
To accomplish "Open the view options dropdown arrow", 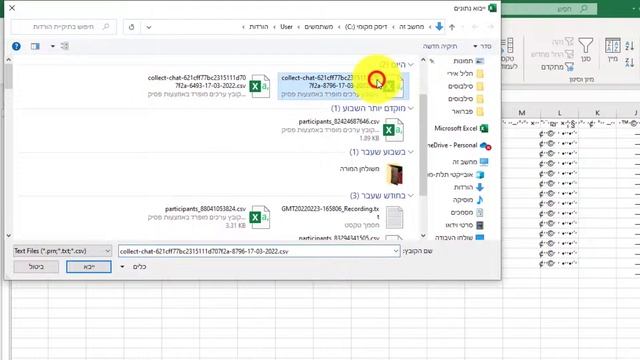I will coord(53,46).
